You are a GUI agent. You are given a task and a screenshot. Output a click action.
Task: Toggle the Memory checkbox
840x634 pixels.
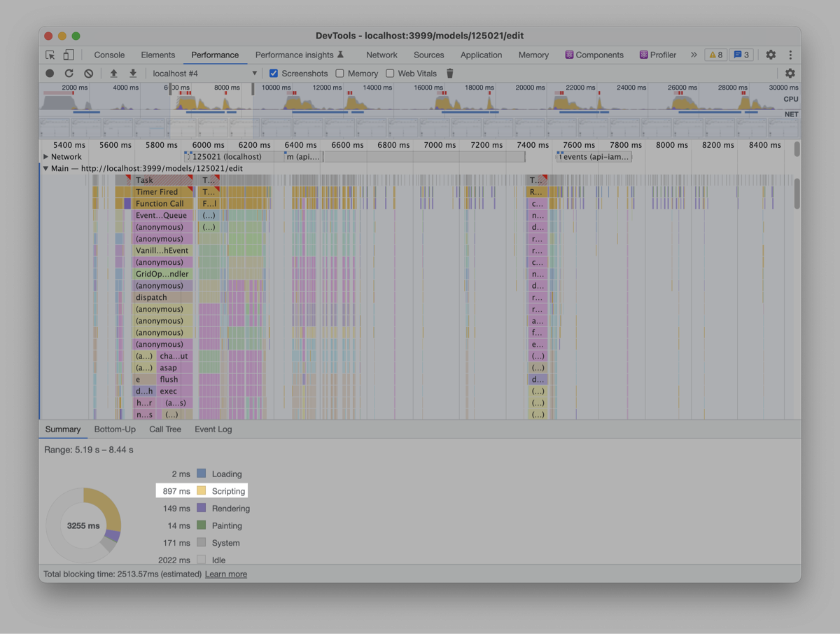pyautogui.click(x=339, y=73)
